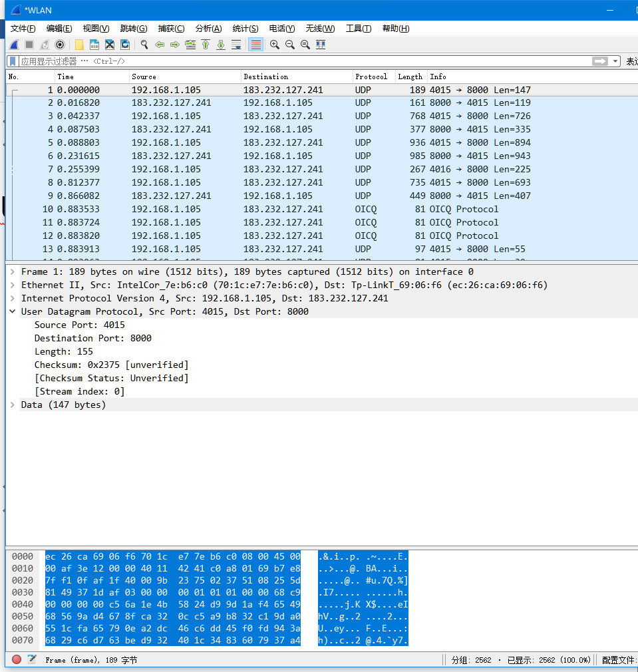Click the capture options gear icon
This screenshot has height=672, width=638.
click(60, 45)
